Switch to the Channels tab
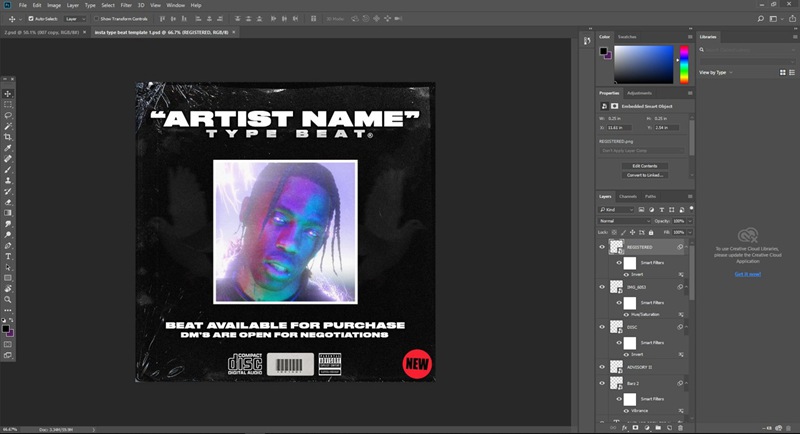 [628, 196]
